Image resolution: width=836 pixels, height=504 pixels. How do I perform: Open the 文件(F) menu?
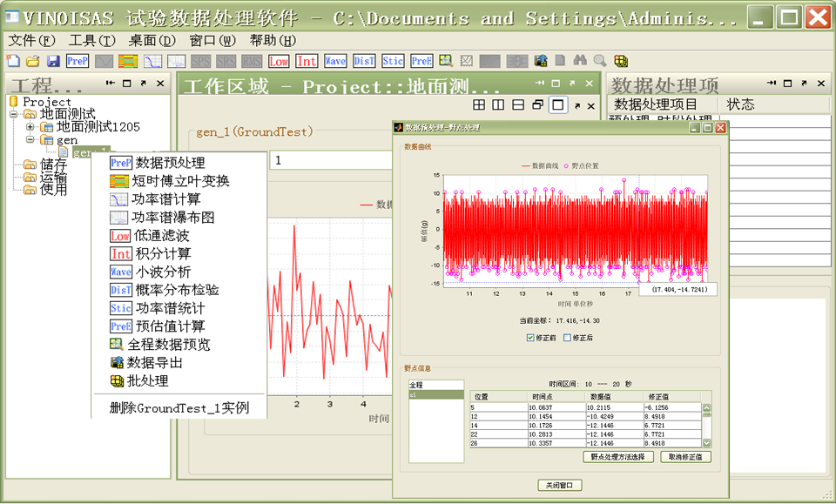(32, 41)
